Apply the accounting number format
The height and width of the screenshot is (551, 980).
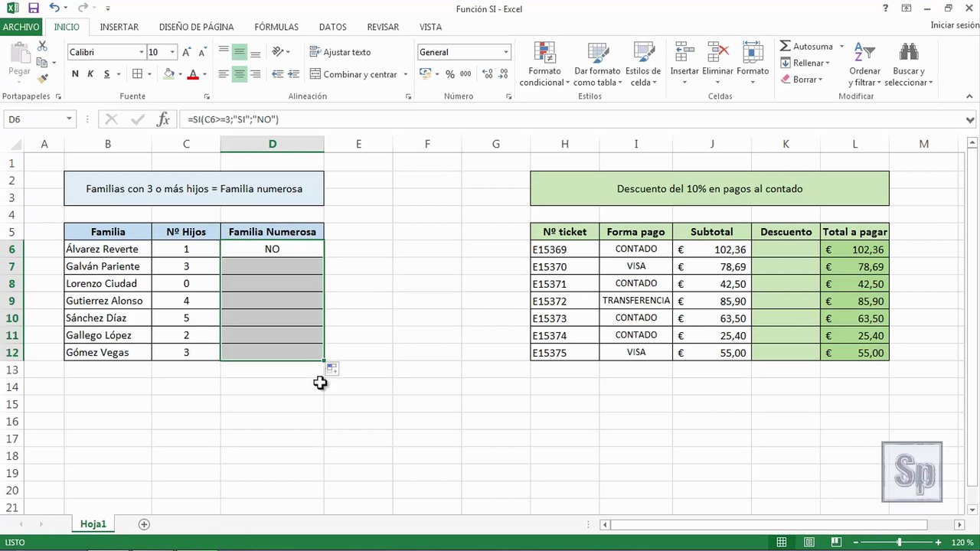click(424, 74)
